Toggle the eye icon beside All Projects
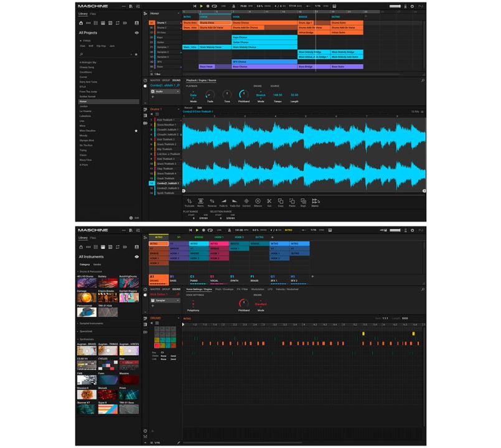The width and height of the screenshot is (501, 448). pos(137,32)
